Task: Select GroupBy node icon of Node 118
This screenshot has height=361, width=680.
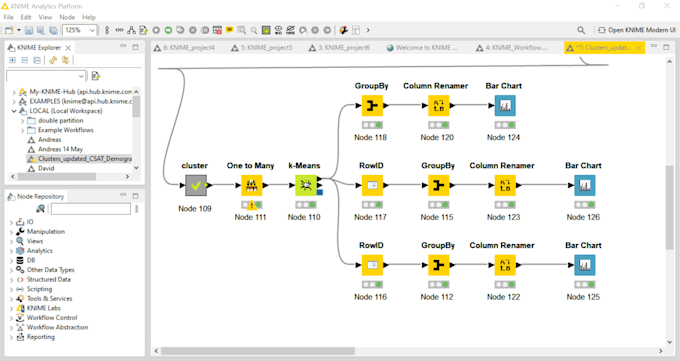Action: point(373,105)
